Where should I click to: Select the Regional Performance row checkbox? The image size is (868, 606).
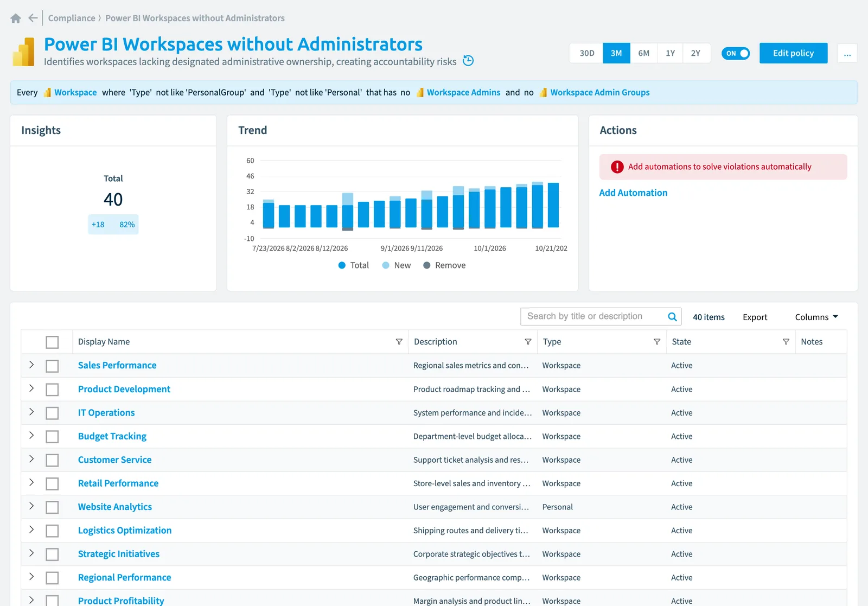tap(52, 578)
